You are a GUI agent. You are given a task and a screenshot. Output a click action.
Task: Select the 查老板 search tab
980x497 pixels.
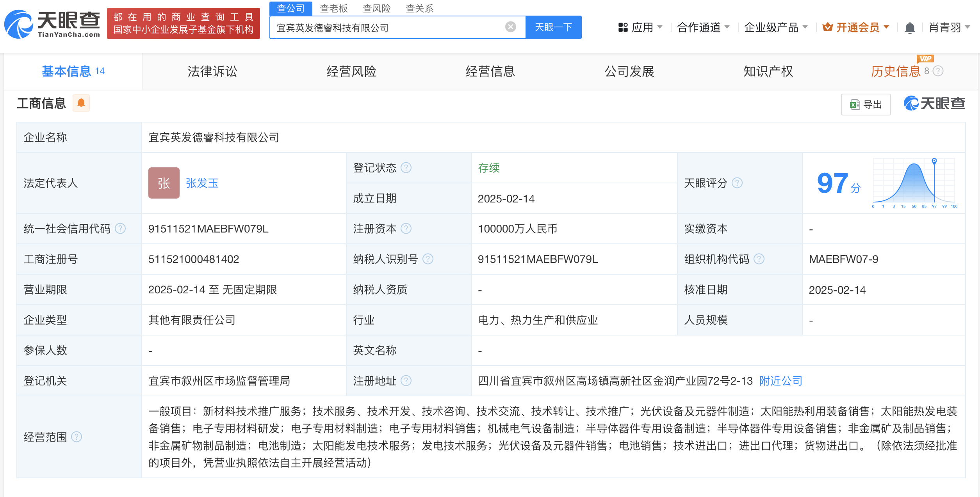[x=334, y=8]
